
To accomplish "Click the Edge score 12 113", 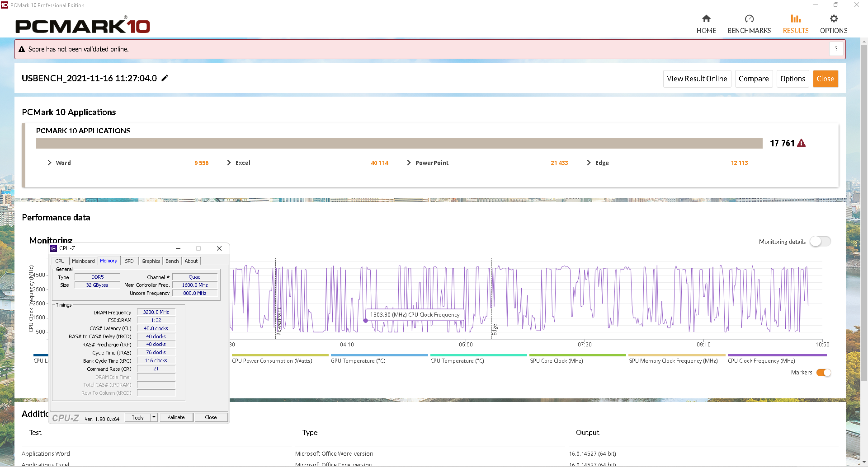I will click(739, 163).
